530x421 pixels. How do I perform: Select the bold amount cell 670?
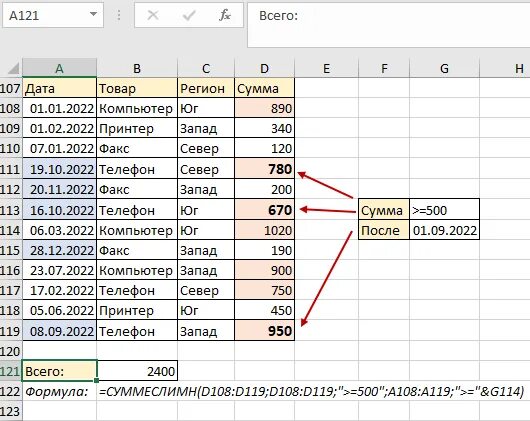[x=264, y=210]
